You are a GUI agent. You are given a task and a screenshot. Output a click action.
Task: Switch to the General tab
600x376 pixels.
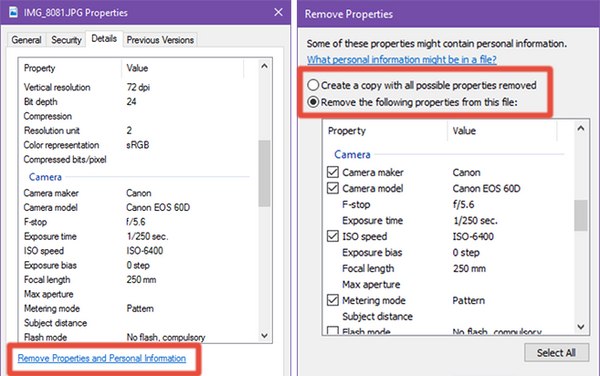(26, 40)
